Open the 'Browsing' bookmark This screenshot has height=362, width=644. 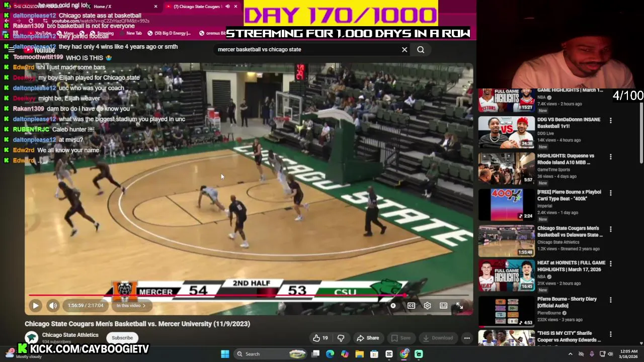pos(102,33)
